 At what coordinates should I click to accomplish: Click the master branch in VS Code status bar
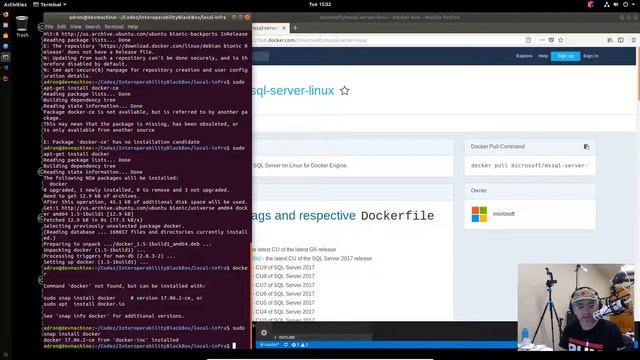(x=269, y=345)
